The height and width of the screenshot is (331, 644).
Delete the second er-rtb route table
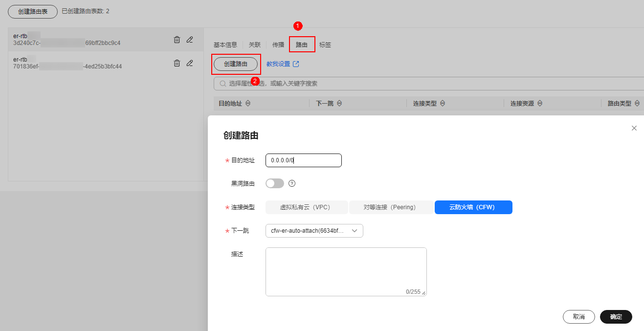pyautogui.click(x=177, y=63)
